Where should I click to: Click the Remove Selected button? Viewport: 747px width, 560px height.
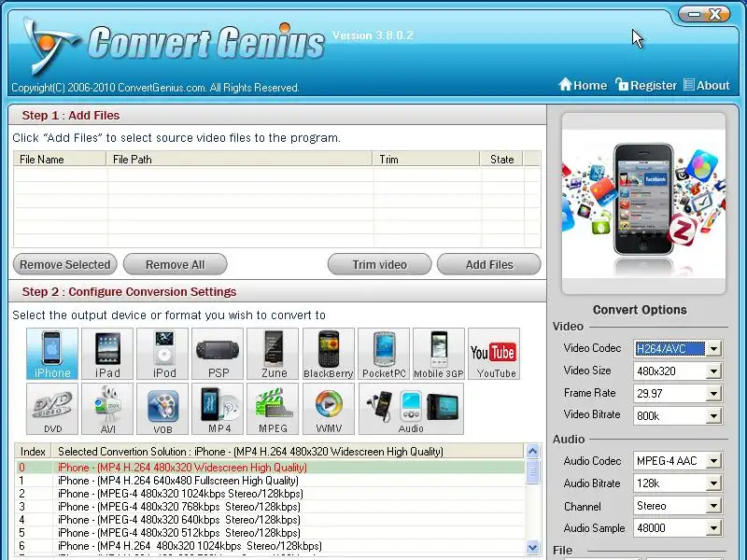pos(64,264)
